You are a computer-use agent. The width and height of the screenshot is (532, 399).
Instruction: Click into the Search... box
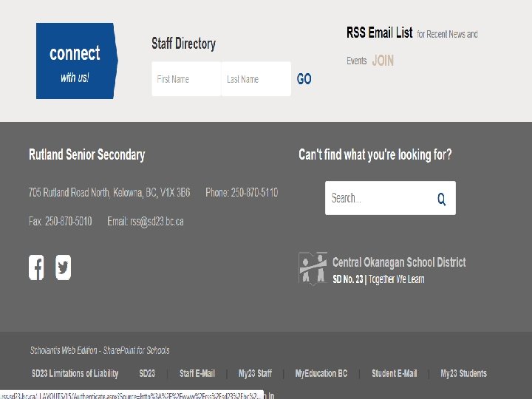coord(377,198)
